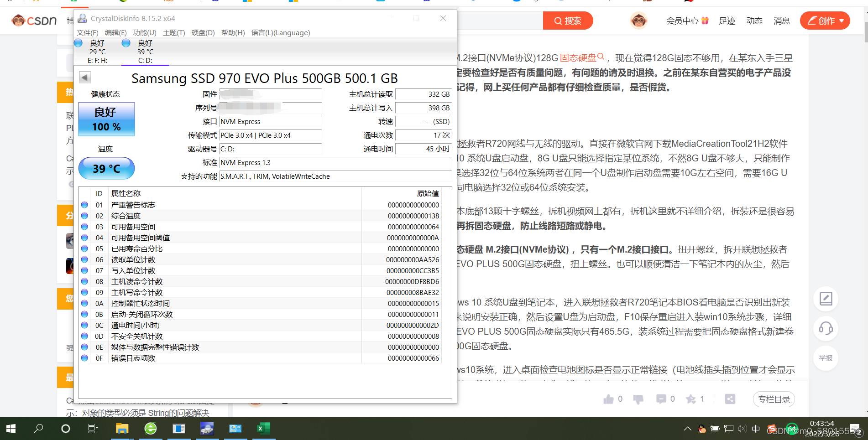This screenshot has height=440, width=868.
Task: Click the status orb for 可用备用空间 row 03
Action: click(x=84, y=227)
